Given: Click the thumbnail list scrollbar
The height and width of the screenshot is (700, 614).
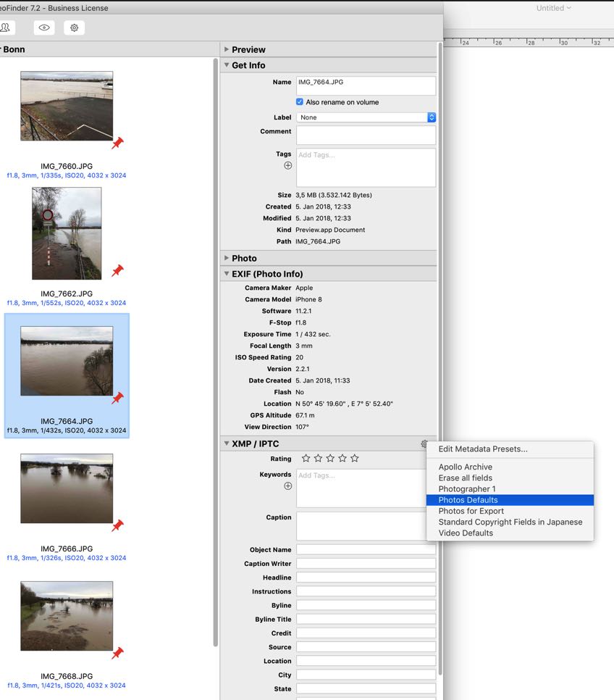Looking at the screenshot, I should click(x=216, y=353).
